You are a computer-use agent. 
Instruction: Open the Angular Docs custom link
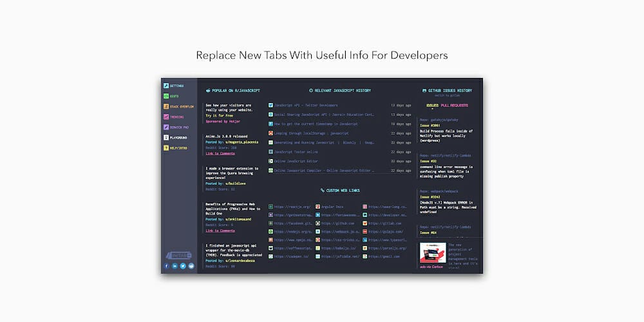click(x=332, y=207)
